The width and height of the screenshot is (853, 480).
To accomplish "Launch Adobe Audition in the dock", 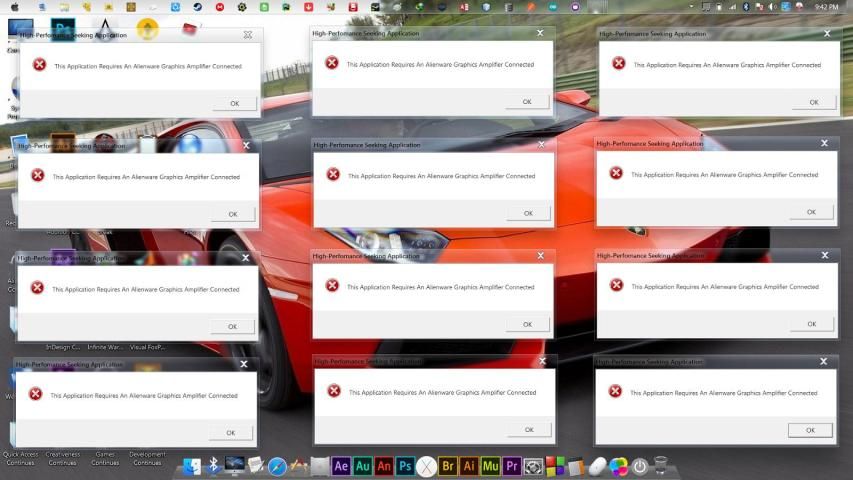I will (363, 466).
